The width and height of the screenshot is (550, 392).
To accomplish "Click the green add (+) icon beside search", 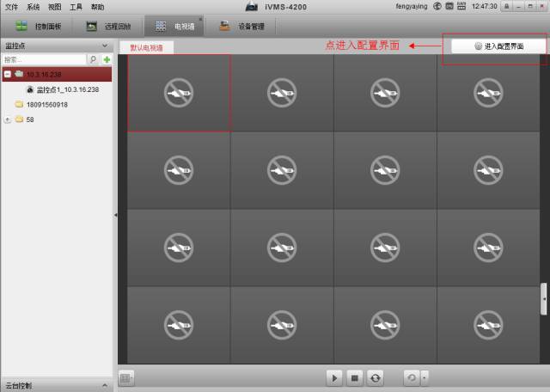I will (107, 59).
